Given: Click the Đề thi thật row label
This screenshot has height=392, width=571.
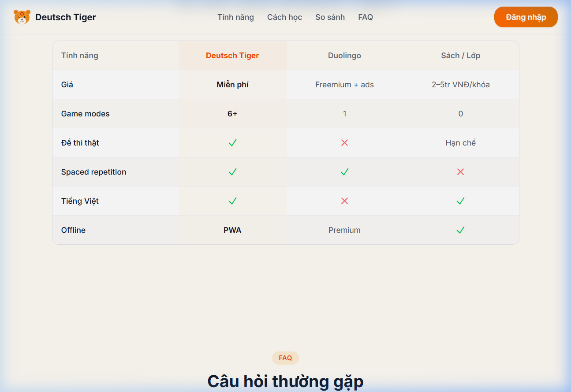Looking at the screenshot, I should (80, 143).
